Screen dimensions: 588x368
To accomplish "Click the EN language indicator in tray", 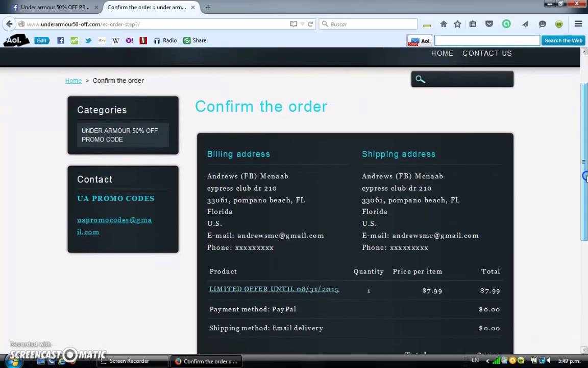I will point(475,360).
